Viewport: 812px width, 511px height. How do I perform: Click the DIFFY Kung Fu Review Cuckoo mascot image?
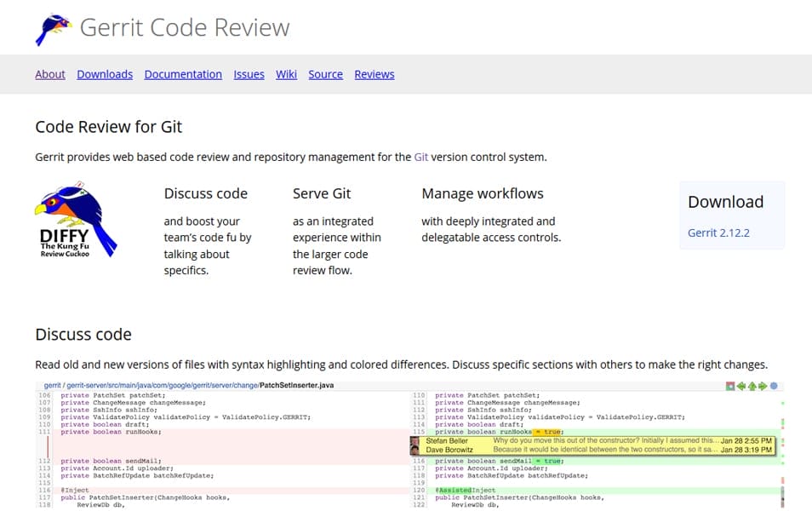(76, 220)
